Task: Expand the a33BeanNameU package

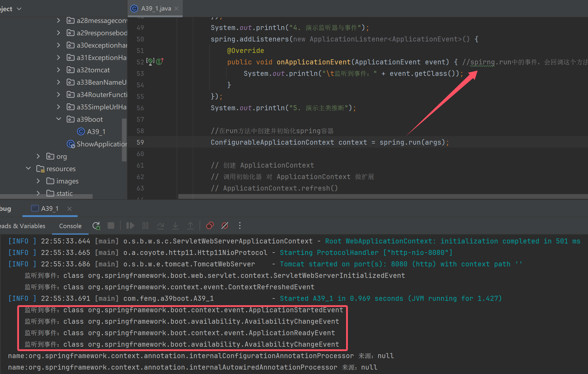Action: (58, 82)
